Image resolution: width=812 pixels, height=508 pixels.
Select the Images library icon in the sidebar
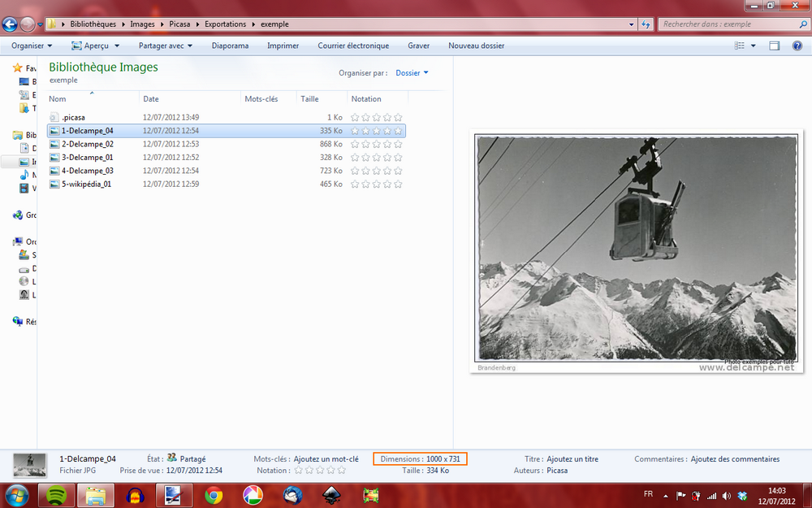coord(24,162)
